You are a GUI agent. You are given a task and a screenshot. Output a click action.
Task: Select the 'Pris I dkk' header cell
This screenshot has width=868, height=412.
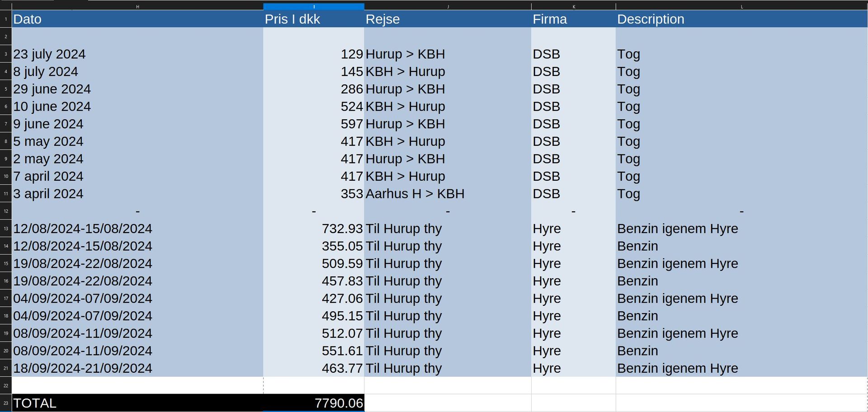click(x=314, y=19)
